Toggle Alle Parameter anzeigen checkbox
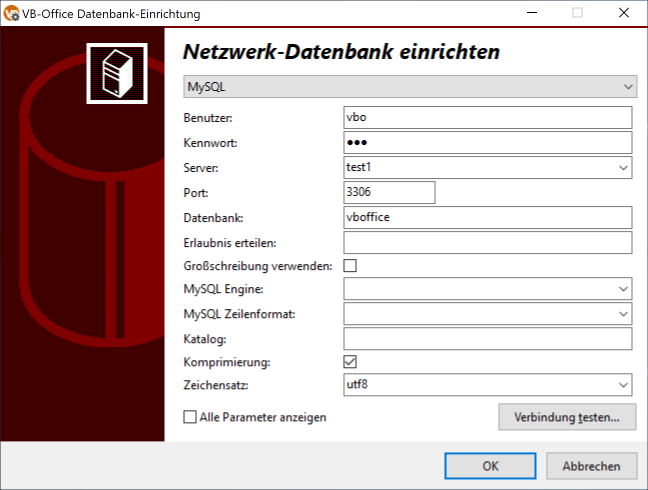 (x=190, y=417)
